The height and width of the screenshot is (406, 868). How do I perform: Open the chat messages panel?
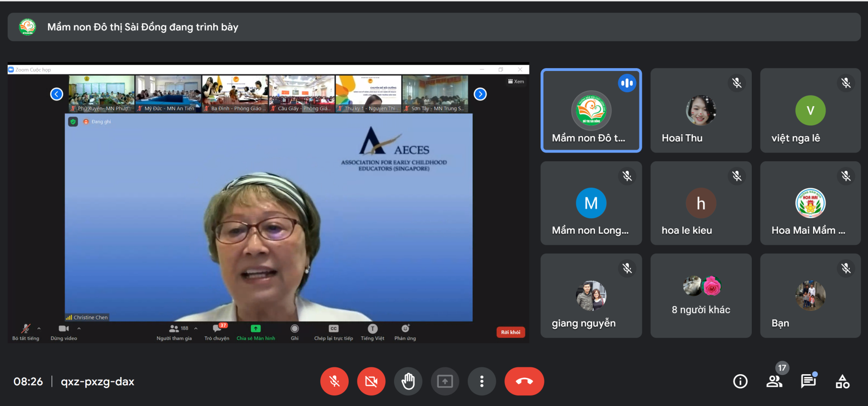click(808, 381)
